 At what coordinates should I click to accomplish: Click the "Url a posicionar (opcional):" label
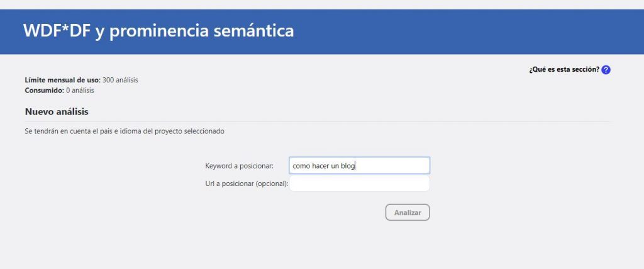pyautogui.click(x=247, y=184)
